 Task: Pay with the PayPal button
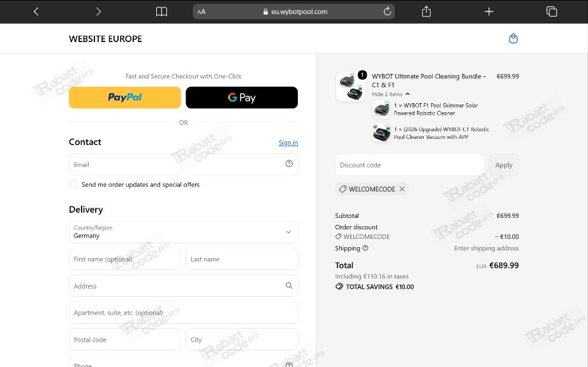[125, 97]
